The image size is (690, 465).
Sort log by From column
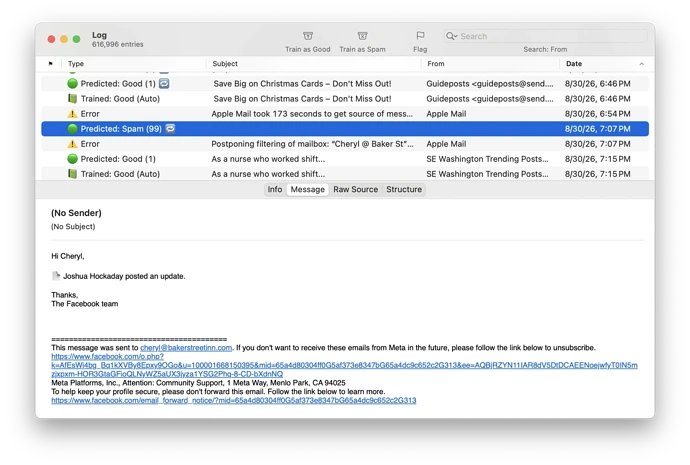click(x=436, y=64)
